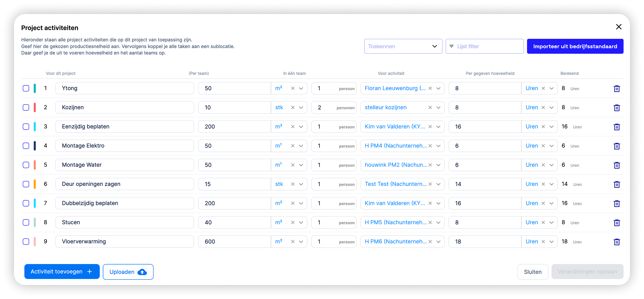Expand the Test Test activity dropdown
This screenshot has height=299, width=644.
(x=438, y=184)
